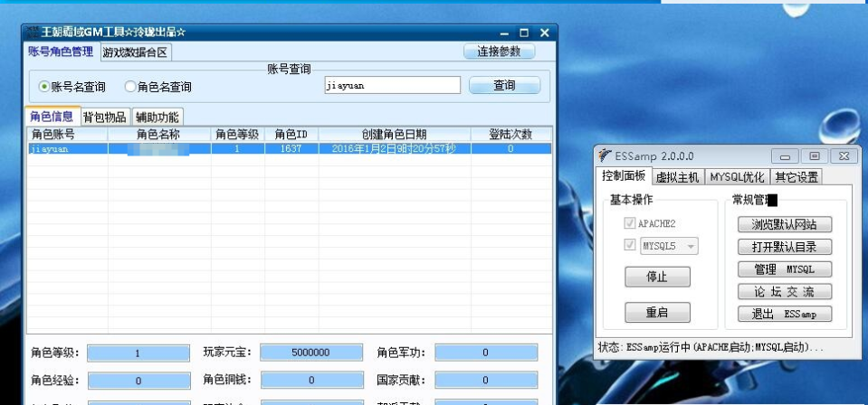Maximize the GM tool window
868x405 pixels.
pos(524,33)
